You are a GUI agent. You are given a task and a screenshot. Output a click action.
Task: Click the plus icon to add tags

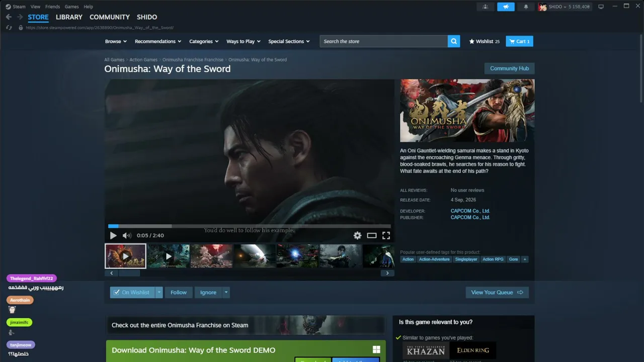tap(525, 259)
